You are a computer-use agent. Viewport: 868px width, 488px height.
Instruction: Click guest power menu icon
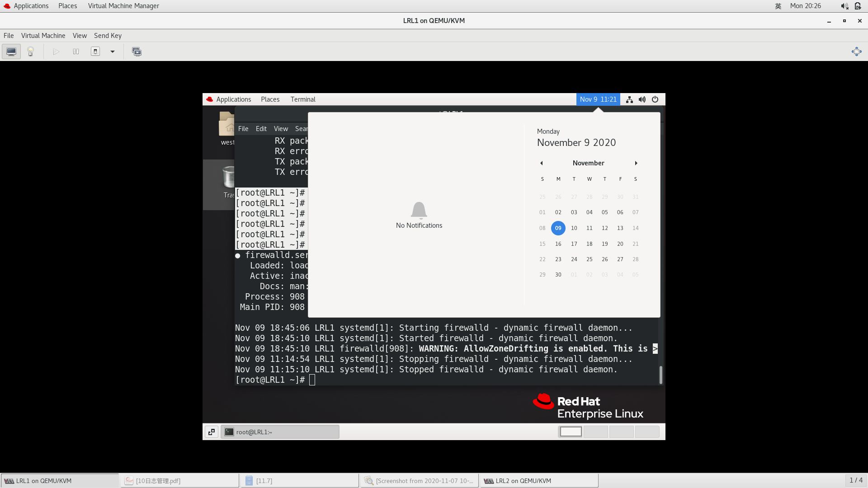tap(655, 99)
